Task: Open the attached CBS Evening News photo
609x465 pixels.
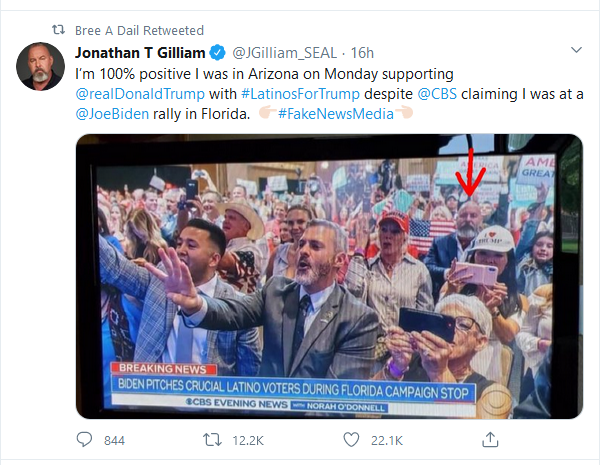Action: point(328,275)
